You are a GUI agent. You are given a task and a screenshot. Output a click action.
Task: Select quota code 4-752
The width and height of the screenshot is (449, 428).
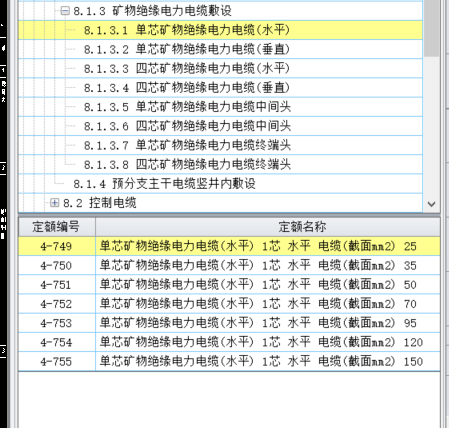point(57,304)
